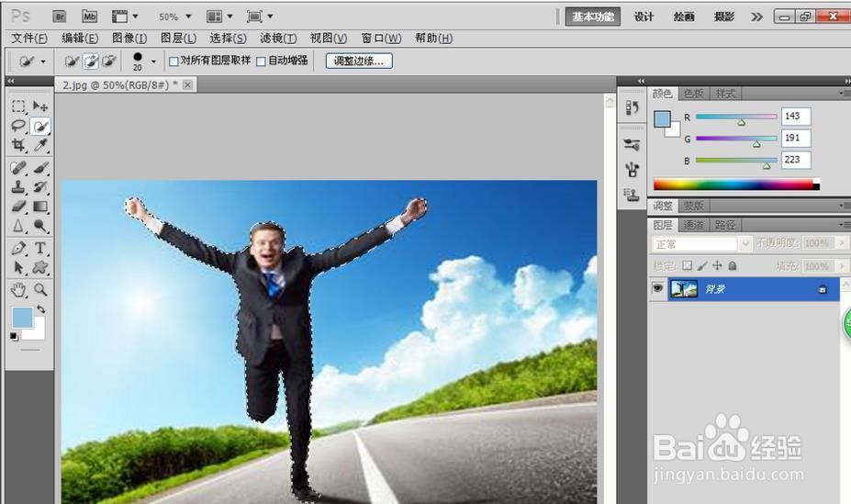
Task: Select the Spot Healing Brush tool
Action: pos(18,168)
